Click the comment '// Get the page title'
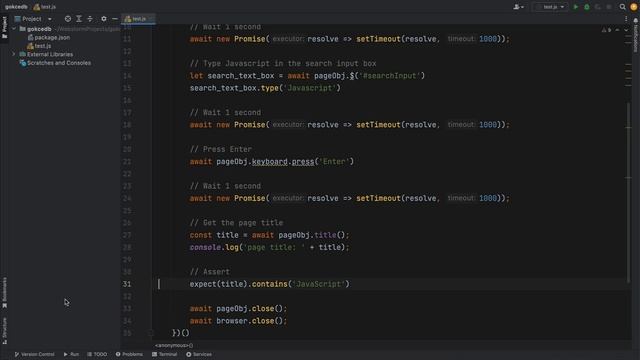Viewport: 640px width, 360px height. point(236,223)
